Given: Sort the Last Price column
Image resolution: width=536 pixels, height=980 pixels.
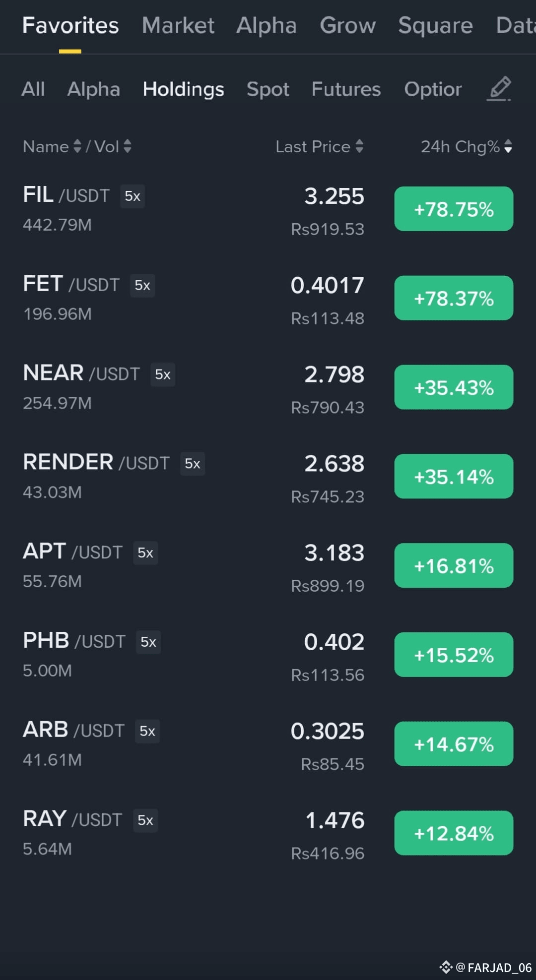Looking at the screenshot, I should [x=359, y=146].
